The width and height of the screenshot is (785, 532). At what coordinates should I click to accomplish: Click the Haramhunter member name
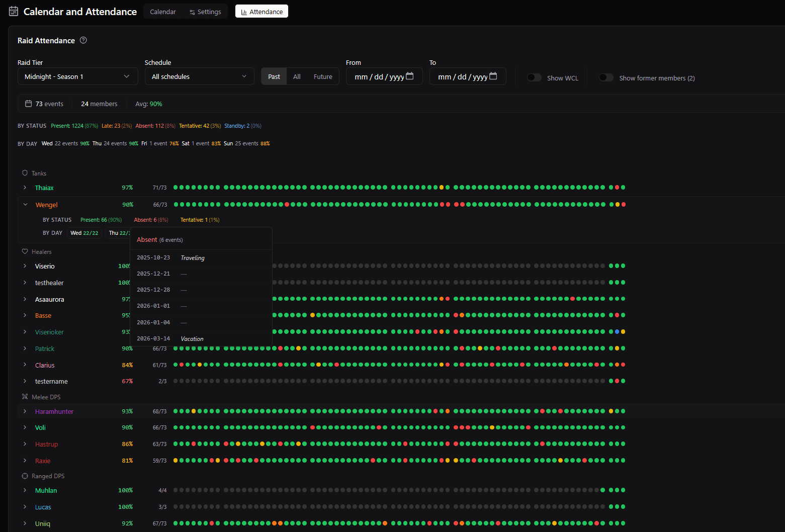coord(54,411)
